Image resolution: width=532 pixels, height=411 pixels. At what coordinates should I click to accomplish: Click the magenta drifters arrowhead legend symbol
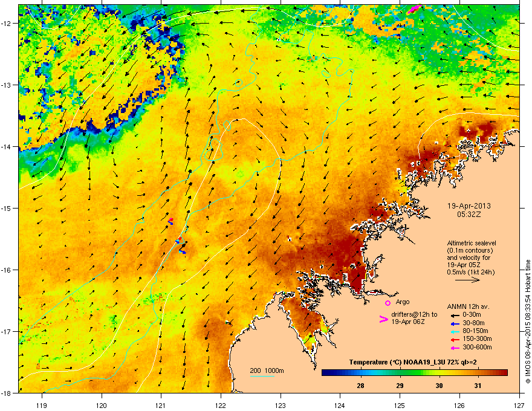pyautogui.click(x=383, y=319)
